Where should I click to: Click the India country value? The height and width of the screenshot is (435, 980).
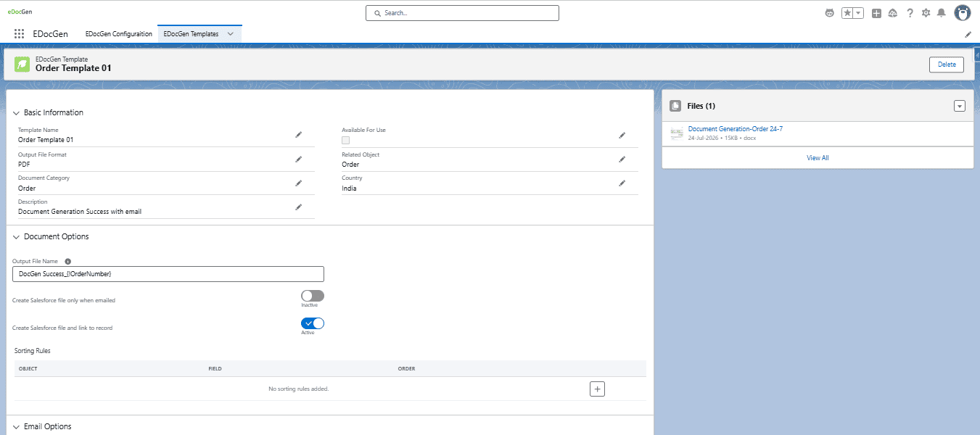coord(349,188)
